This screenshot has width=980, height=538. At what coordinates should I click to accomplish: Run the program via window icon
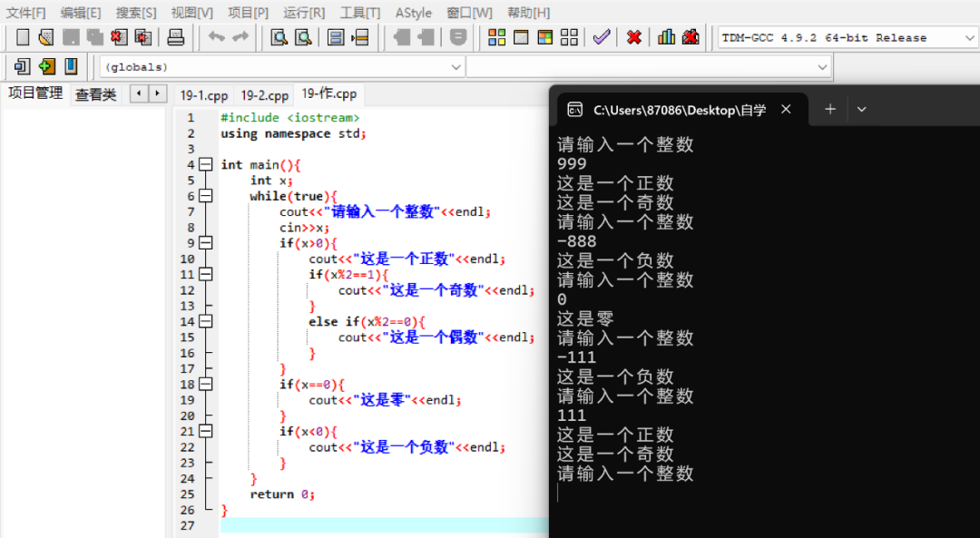[521, 37]
